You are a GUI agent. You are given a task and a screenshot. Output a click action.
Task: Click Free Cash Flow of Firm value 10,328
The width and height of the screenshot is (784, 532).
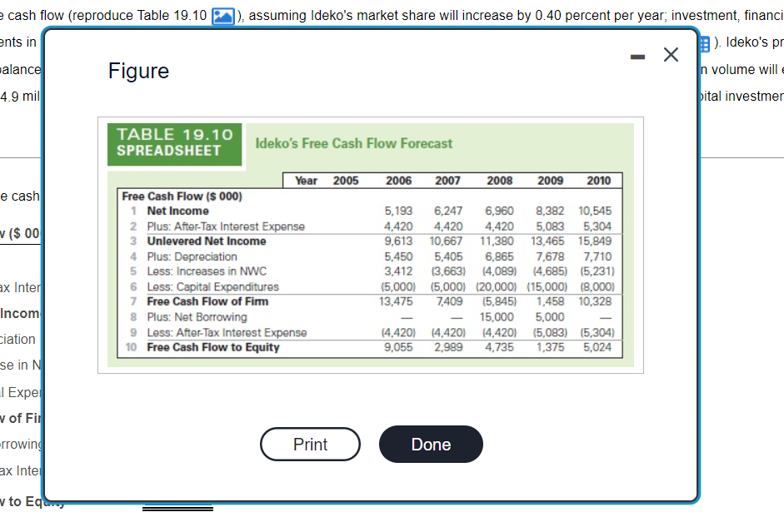[595, 301]
